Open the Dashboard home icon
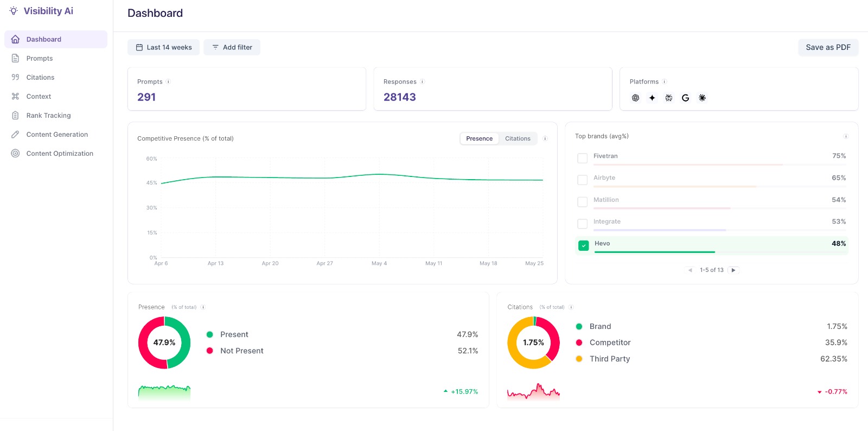 pos(15,39)
